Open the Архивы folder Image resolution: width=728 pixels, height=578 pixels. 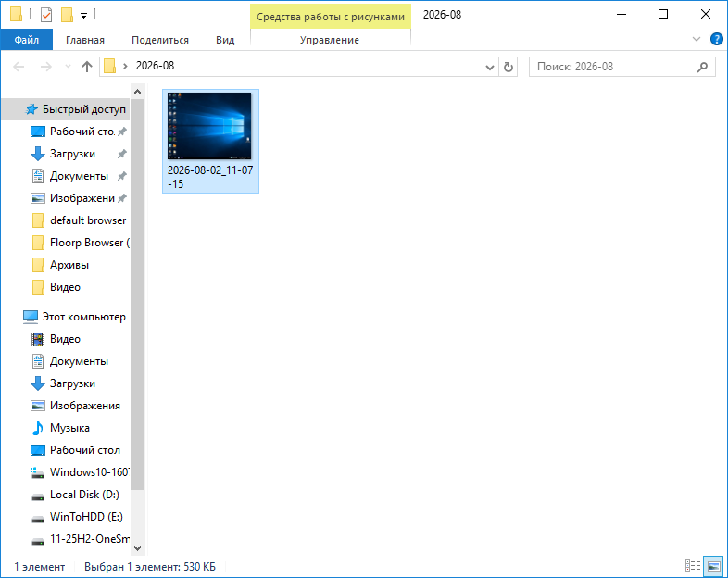[x=69, y=265]
